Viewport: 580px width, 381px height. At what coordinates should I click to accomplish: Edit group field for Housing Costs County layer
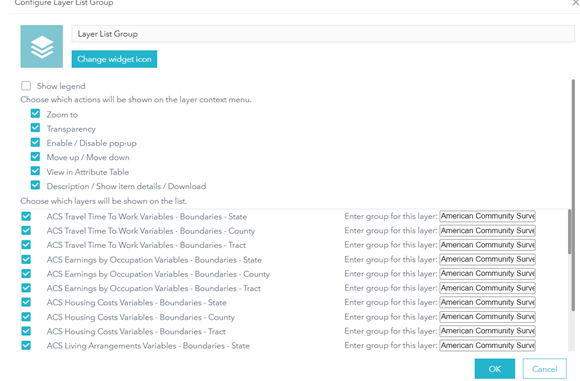pyautogui.click(x=488, y=317)
